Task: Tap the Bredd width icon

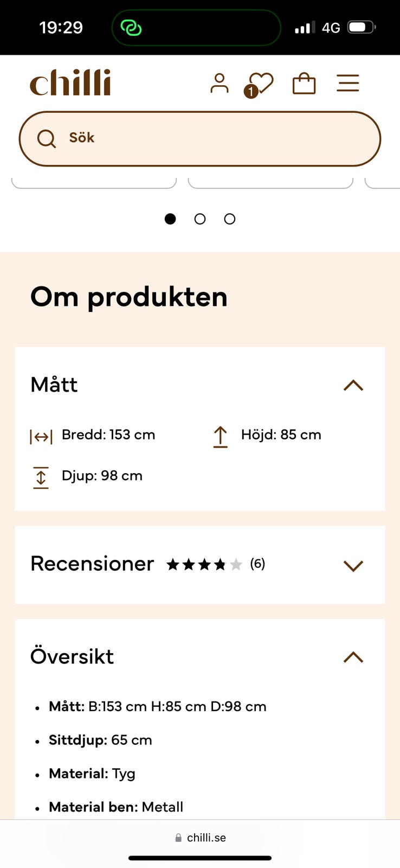Action: pyautogui.click(x=41, y=437)
